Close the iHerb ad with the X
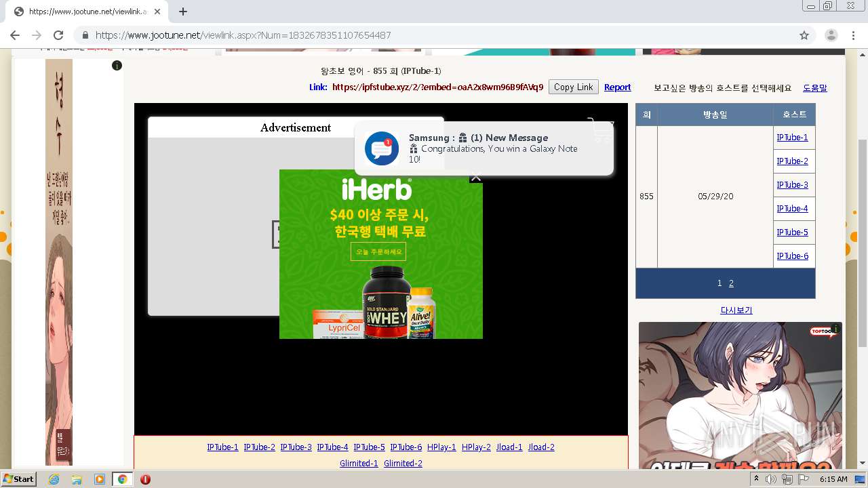Screen dimensions: 868x488 click(476, 177)
